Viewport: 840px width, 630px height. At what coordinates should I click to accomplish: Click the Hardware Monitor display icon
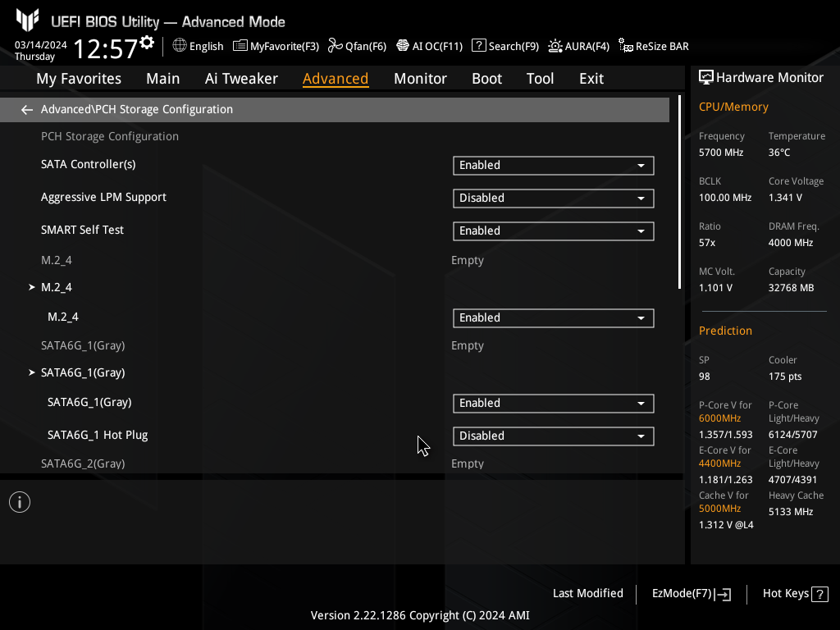[706, 77]
